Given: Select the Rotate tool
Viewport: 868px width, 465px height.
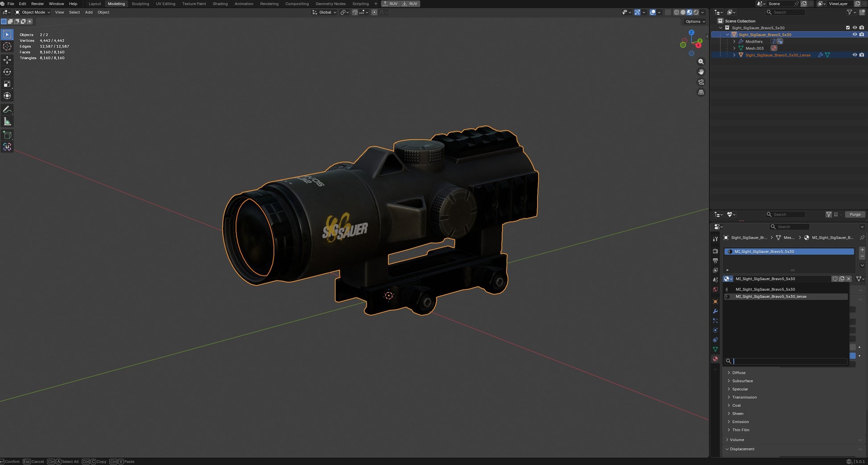Looking at the screenshot, I should 7,72.
